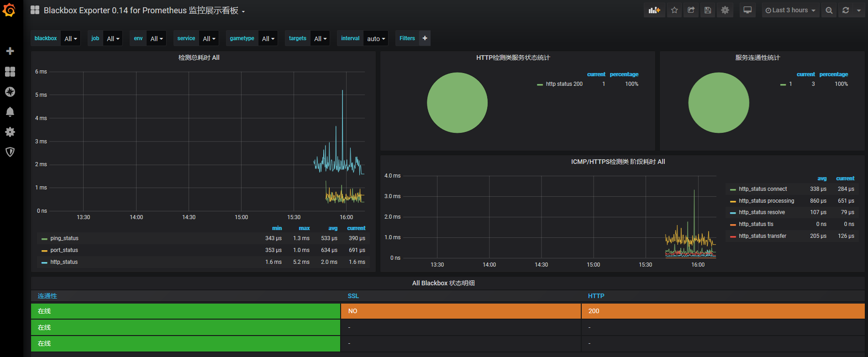The image size is (868, 357).
Task: Sort table by SSL column
Action: pos(353,296)
